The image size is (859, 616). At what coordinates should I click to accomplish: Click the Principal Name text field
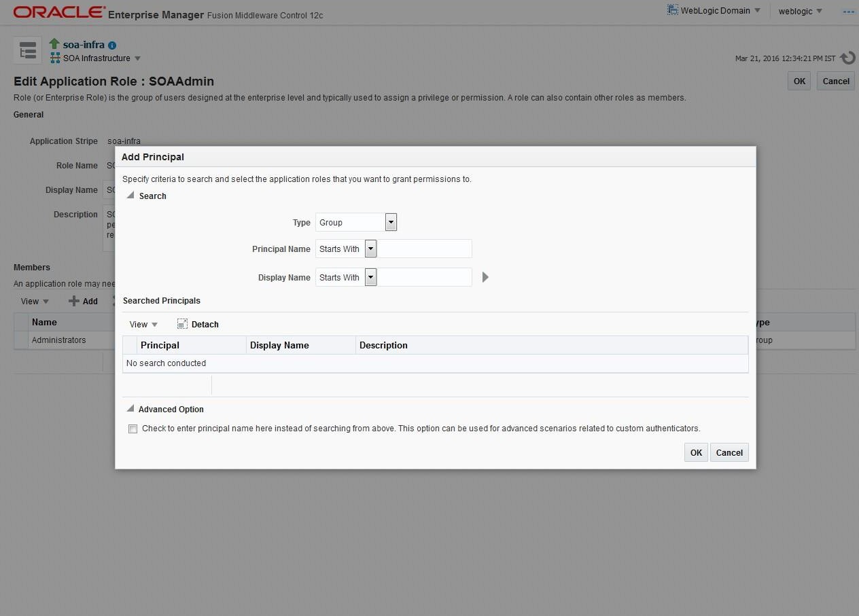(425, 249)
